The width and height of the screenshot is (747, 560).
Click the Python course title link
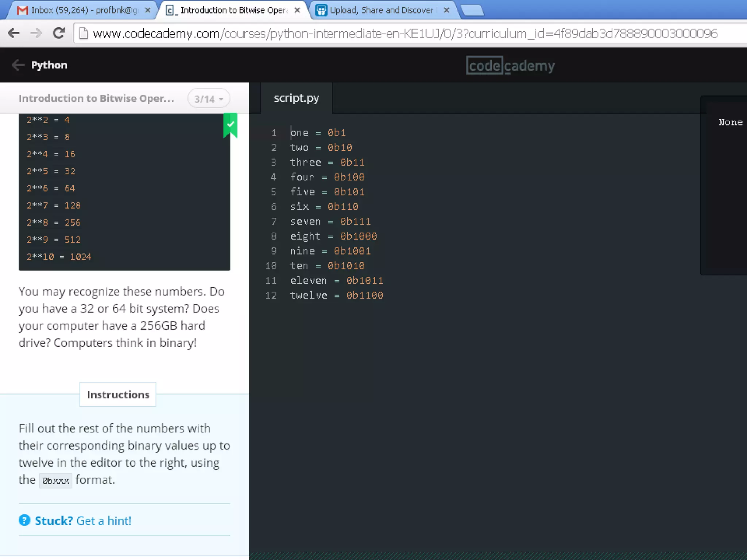[49, 65]
